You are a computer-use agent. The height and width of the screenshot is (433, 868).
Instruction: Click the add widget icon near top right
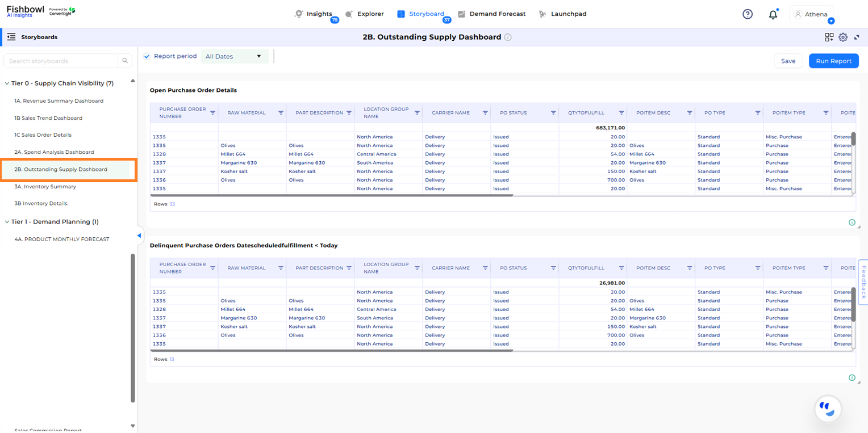[829, 37]
